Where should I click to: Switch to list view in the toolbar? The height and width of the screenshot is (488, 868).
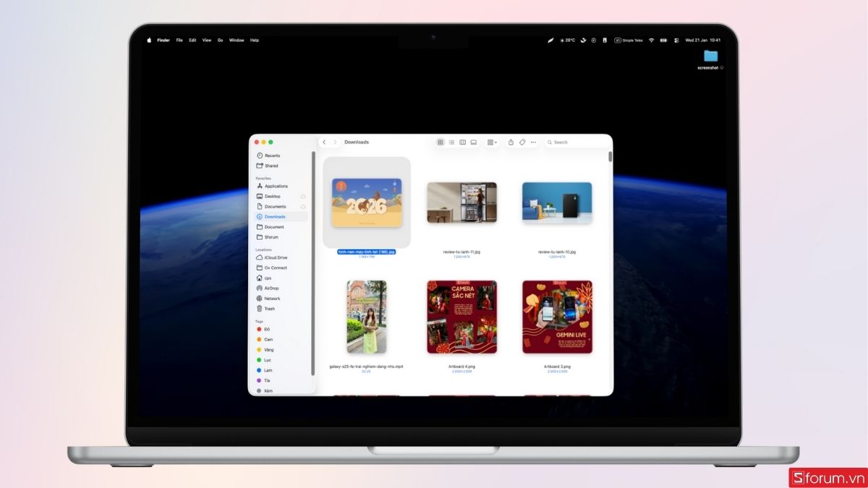453,142
